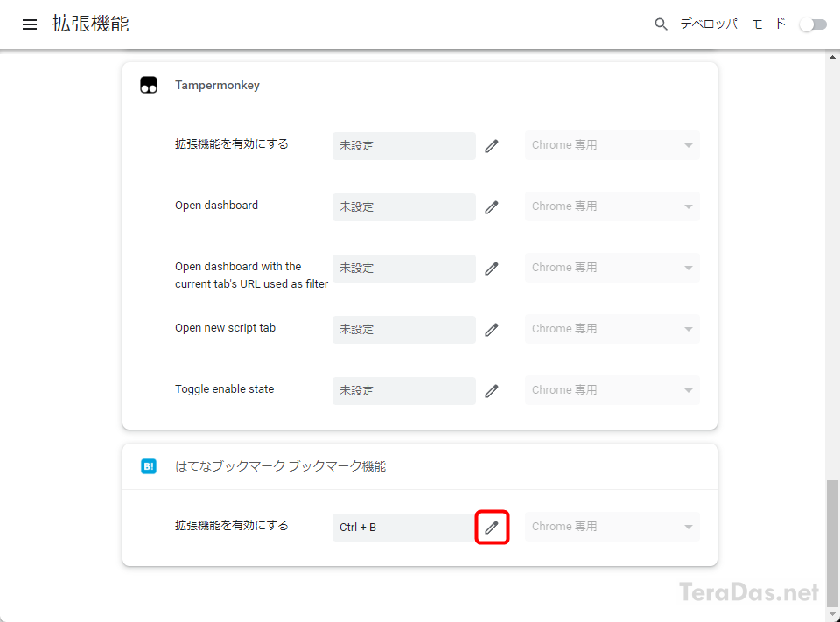Click the Tampermonkey heading text

click(217, 85)
